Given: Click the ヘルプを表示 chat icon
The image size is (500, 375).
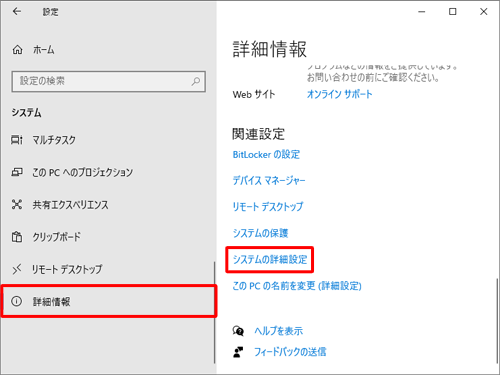Looking at the screenshot, I should [238, 331].
